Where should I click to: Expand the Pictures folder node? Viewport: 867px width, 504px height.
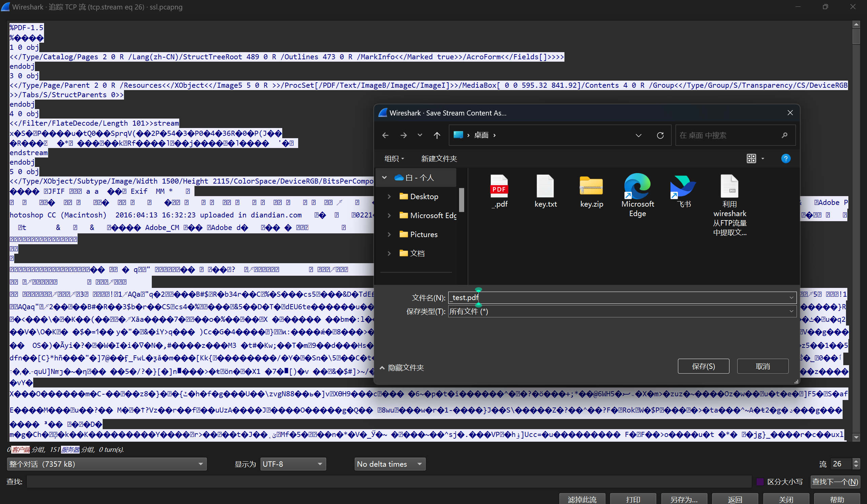coord(389,234)
